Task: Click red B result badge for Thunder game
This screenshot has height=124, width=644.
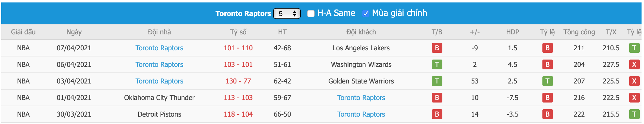Action: (437, 98)
